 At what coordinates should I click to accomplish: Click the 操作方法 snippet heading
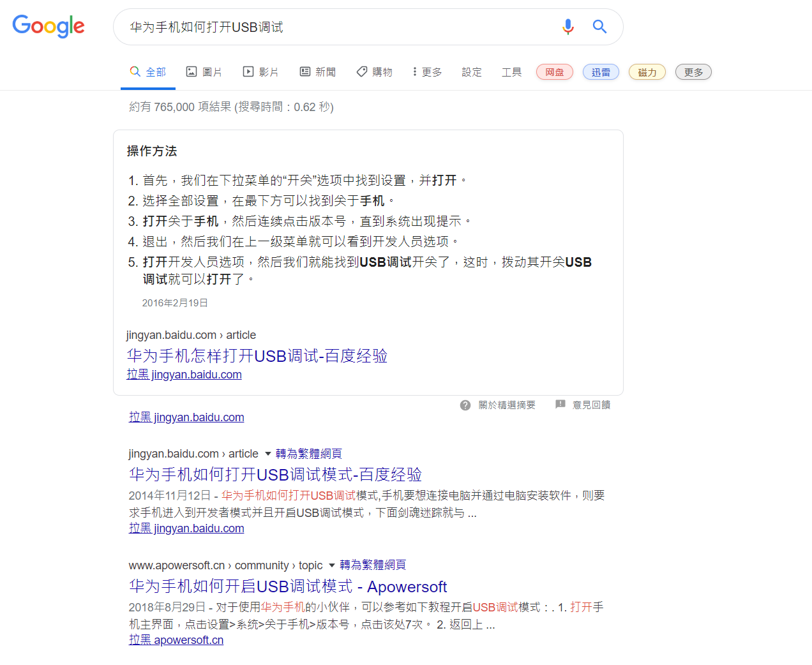[x=152, y=151]
